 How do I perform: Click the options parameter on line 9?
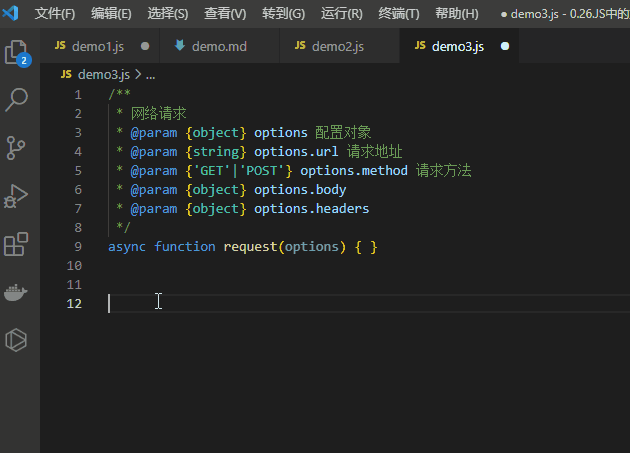pyautogui.click(x=312, y=247)
